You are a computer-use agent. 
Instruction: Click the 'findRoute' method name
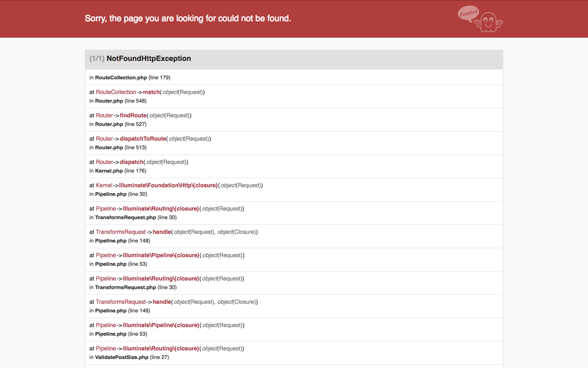coord(133,116)
